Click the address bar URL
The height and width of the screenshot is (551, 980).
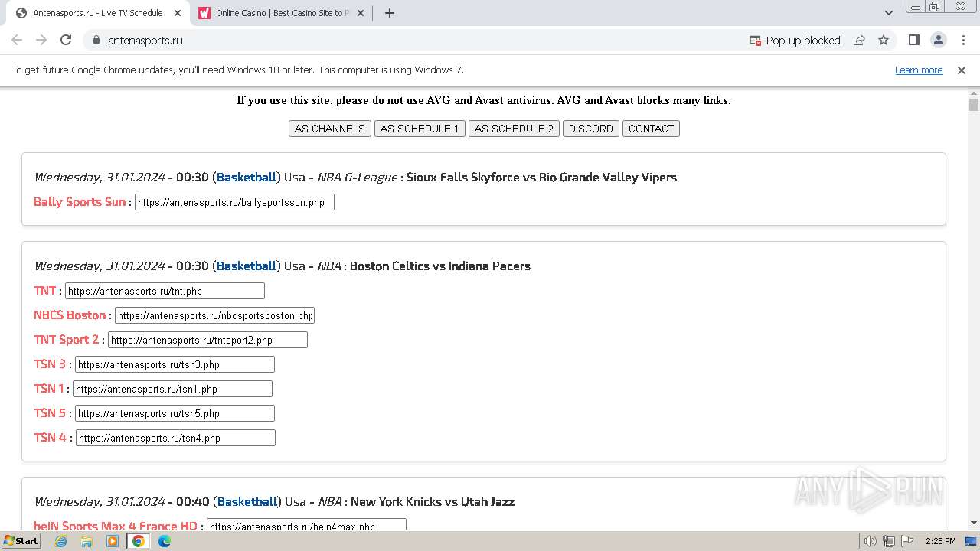tap(145, 41)
